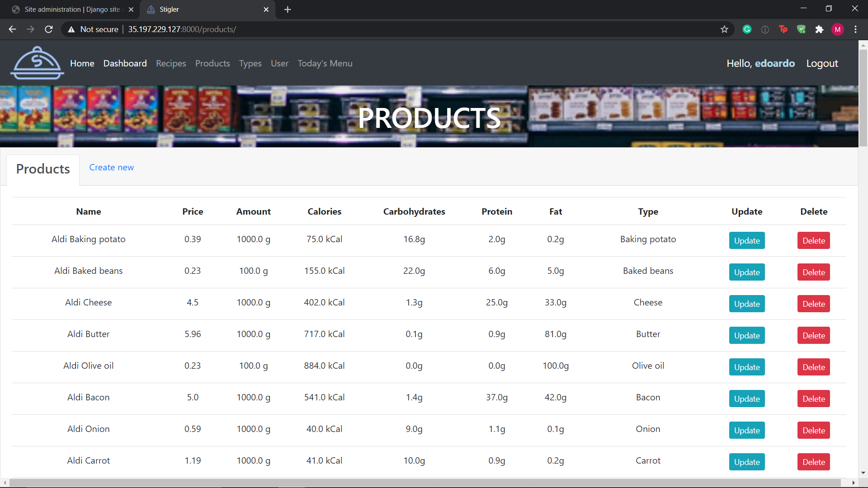This screenshot has height=488, width=868.
Task: Select the Types navigation link
Action: coord(250,63)
